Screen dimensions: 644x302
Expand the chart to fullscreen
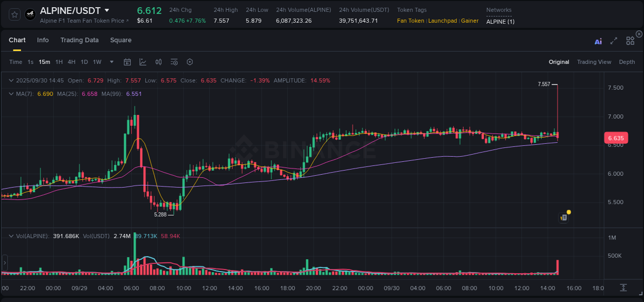pyautogui.click(x=614, y=41)
